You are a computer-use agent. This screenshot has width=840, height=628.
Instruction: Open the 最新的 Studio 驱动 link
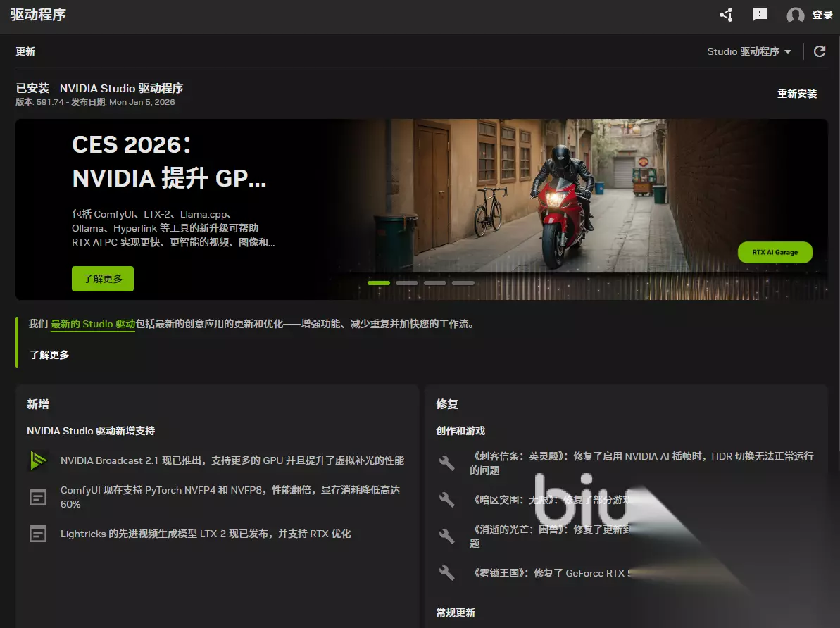click(x=93, y=324)
